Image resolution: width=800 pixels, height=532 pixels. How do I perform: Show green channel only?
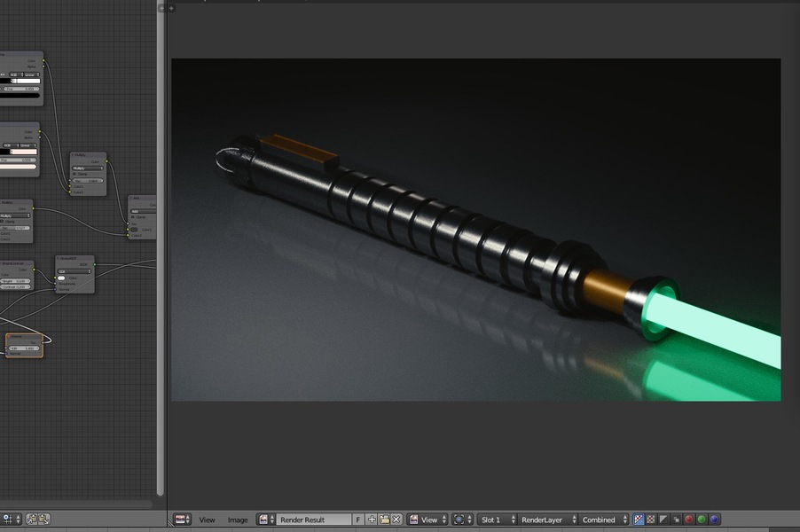click(702, 520)
